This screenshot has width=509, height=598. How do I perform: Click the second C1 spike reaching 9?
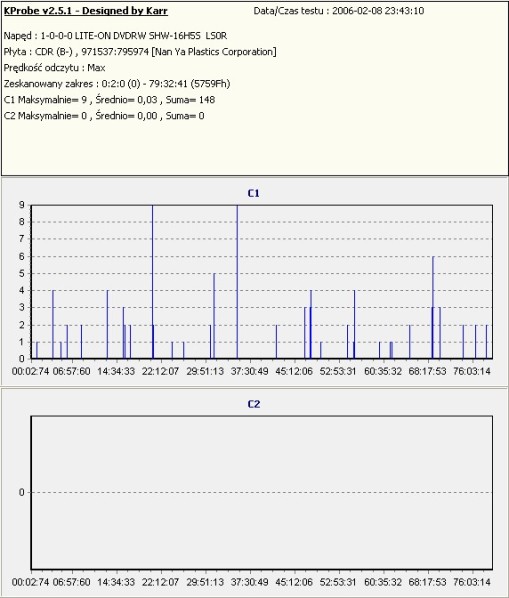pos(237,281)
